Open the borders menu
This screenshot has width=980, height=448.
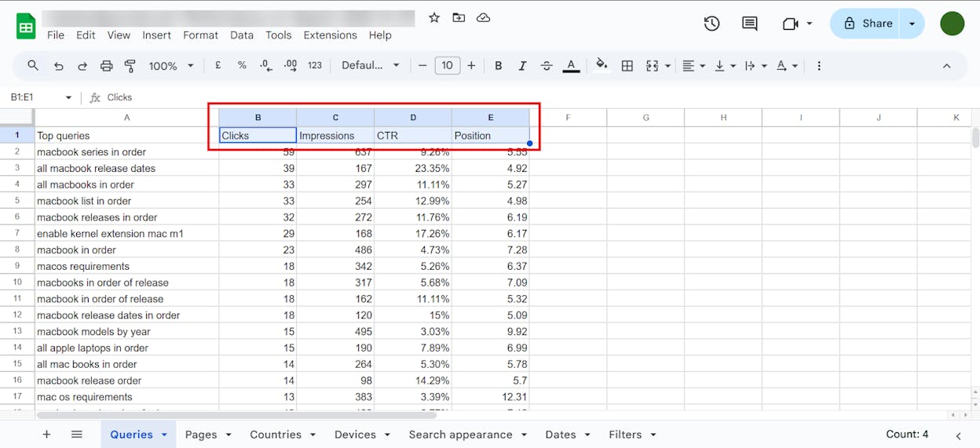coord(627,66)
